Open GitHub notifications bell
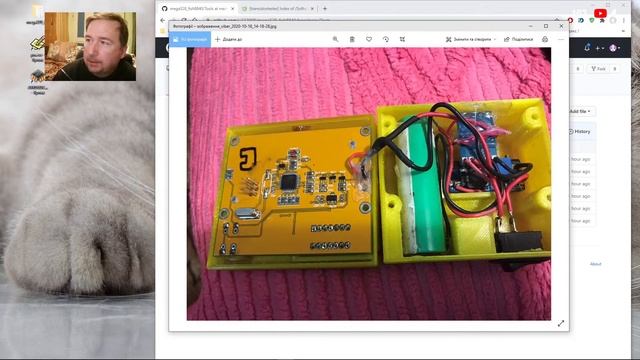Screen dimensions: 640x360 [587, 48]
